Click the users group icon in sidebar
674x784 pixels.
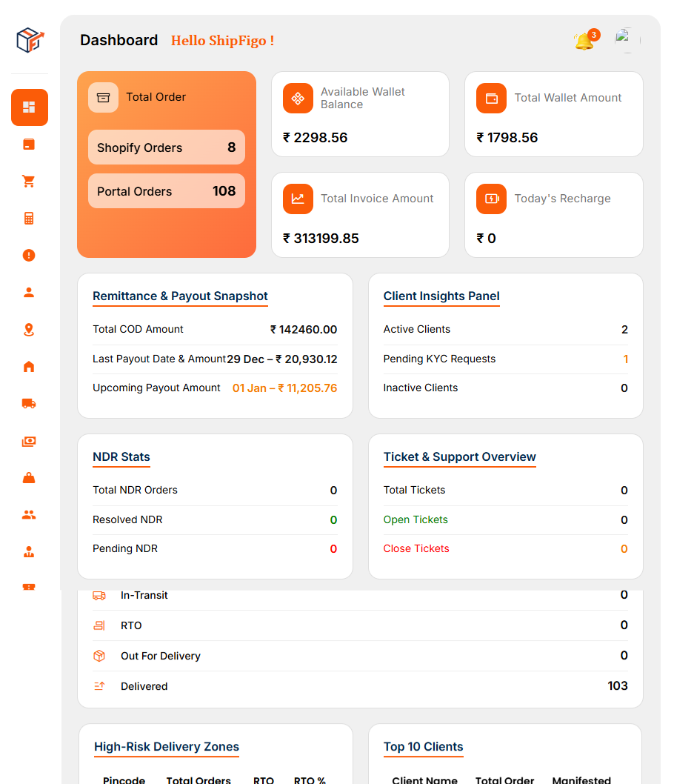click(29, 514)
